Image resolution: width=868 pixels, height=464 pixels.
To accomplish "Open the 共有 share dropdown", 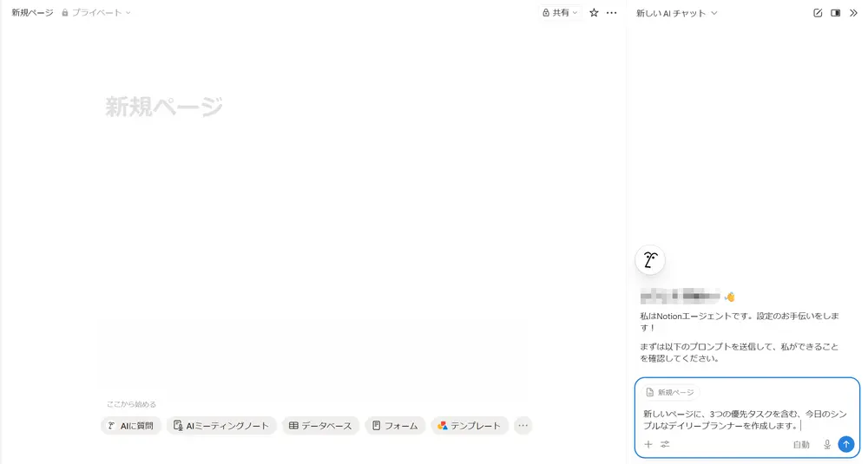I will point(560,13).
